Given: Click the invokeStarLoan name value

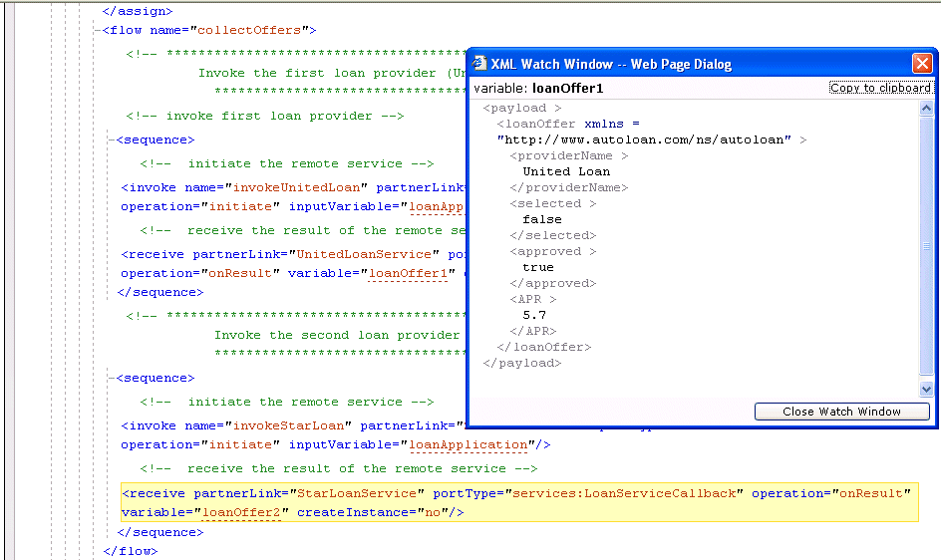Looking at the screenshot, I should point(288,426).
